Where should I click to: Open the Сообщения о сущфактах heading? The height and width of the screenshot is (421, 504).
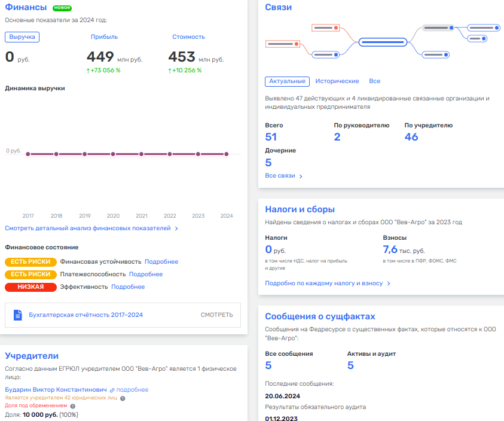tap(320, 316)
